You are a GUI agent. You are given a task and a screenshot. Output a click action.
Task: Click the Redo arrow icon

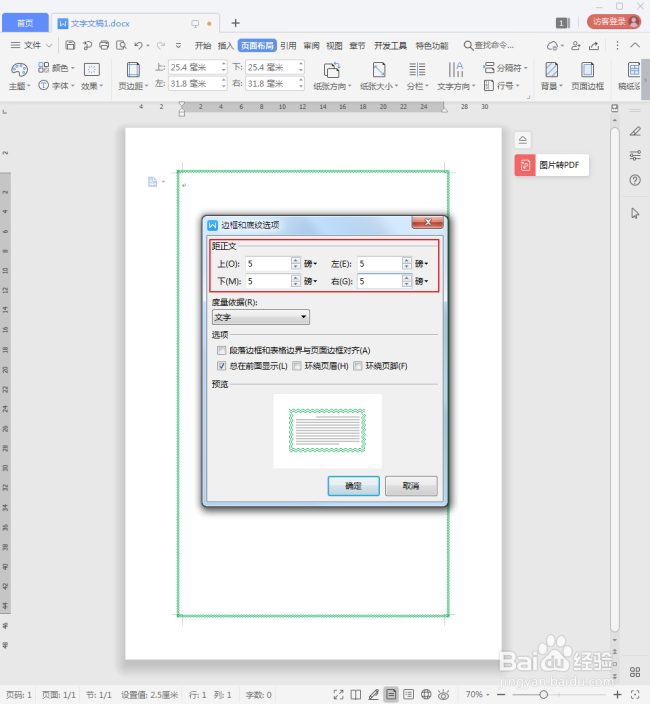pyautogui.click(x=161, y=45)
